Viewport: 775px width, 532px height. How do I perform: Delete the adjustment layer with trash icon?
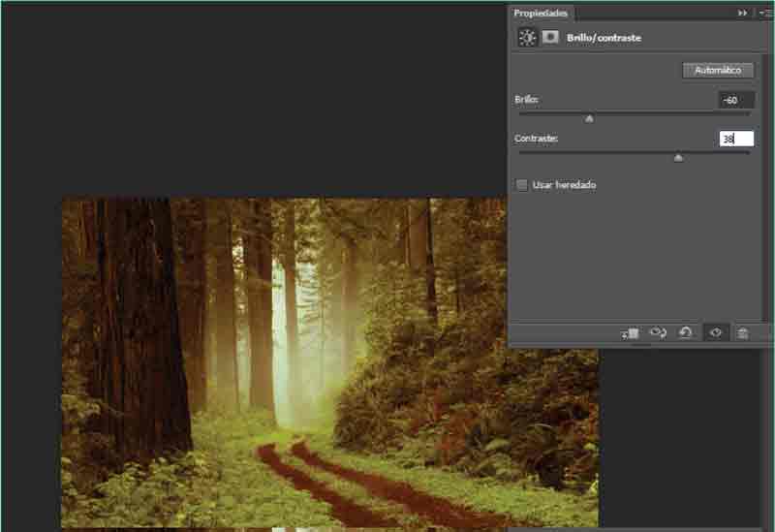743,332
